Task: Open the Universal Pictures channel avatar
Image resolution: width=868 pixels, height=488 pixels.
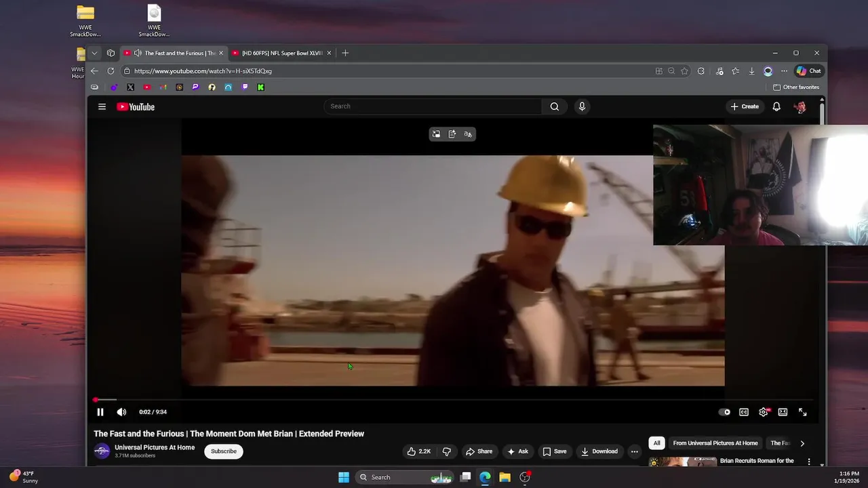Action: pyautogui.click(x=102, y=451)
